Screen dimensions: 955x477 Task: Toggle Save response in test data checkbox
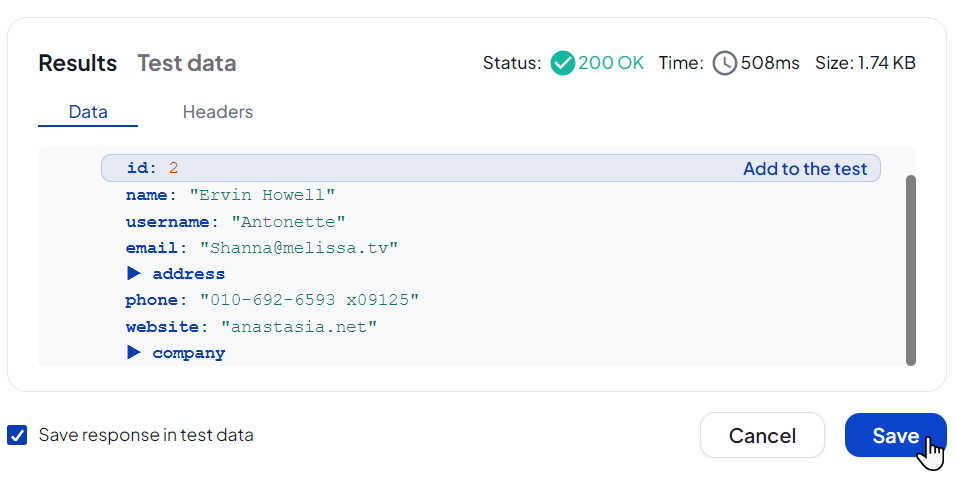[17, 435]
